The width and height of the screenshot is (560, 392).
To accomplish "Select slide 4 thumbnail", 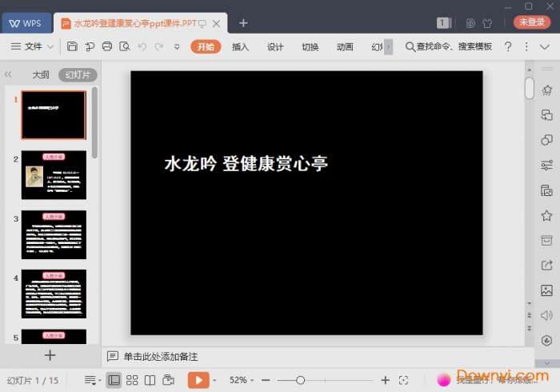I will 54,294.
